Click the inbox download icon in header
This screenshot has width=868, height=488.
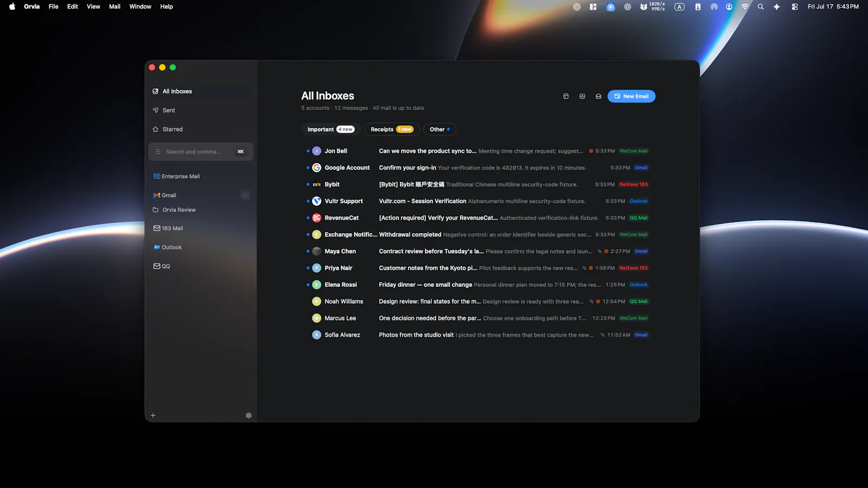(x=582, y=97)
